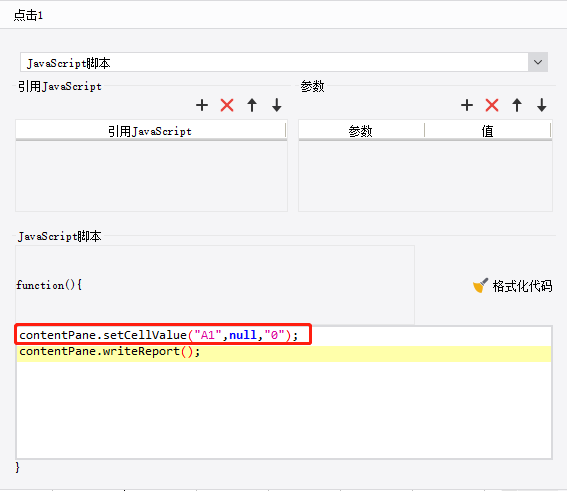
Task: Open the JavaScript脚本 event type dropdown arrow
Action: 538,62
